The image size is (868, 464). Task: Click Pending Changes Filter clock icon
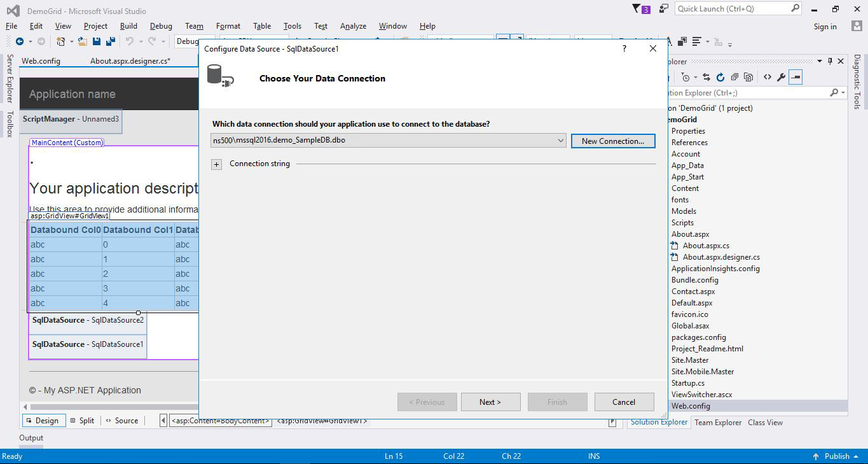click(685, 77)
